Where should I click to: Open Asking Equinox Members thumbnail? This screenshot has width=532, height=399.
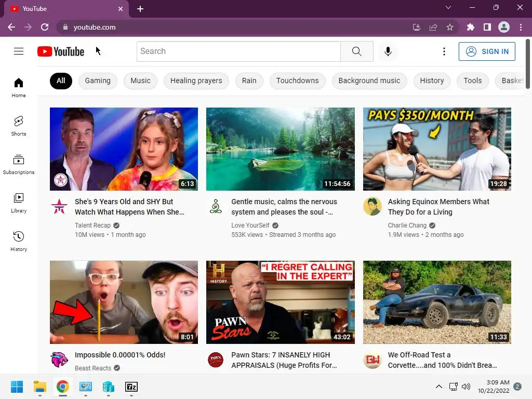[437, 149]
